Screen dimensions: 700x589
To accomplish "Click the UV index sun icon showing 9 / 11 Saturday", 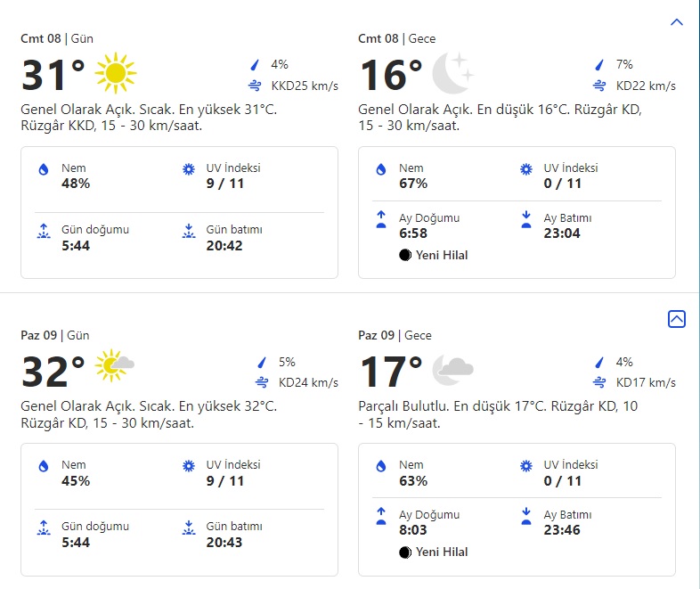I will 188,170.
